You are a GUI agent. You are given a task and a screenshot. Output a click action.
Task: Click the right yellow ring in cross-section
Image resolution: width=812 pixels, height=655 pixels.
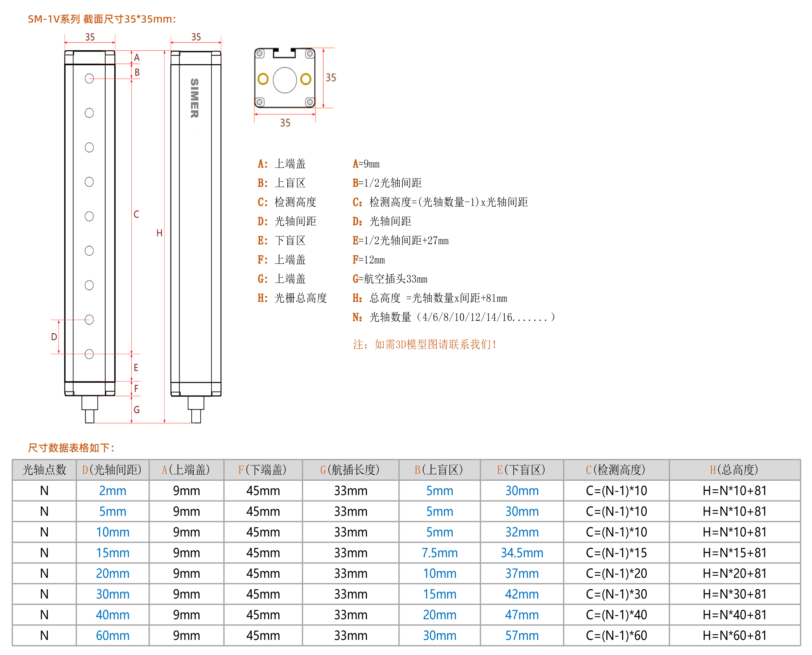click(x=306, y=79)
